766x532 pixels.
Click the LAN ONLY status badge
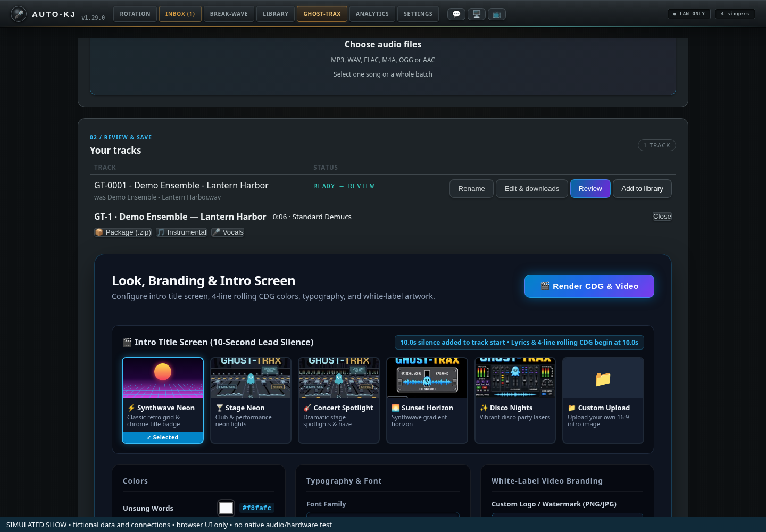tap(689, 14)
